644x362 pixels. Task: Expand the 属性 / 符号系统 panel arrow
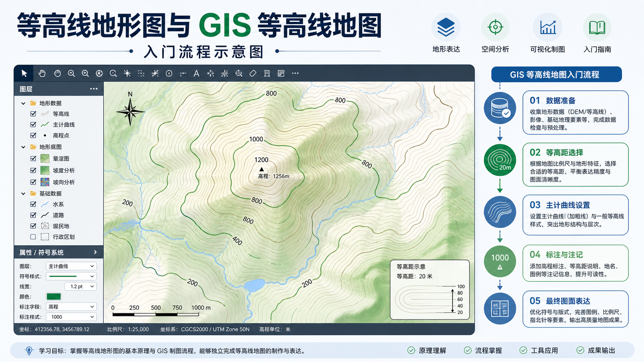click(x=95, y=252)
